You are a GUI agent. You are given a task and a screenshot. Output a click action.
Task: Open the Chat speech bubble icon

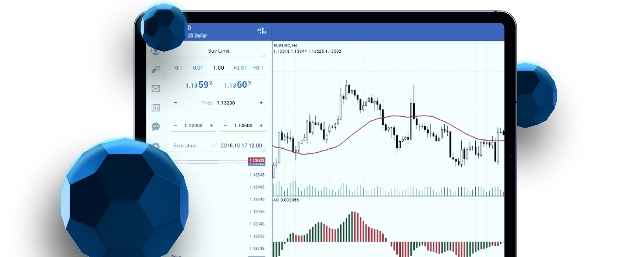click(x=156, y=127)
